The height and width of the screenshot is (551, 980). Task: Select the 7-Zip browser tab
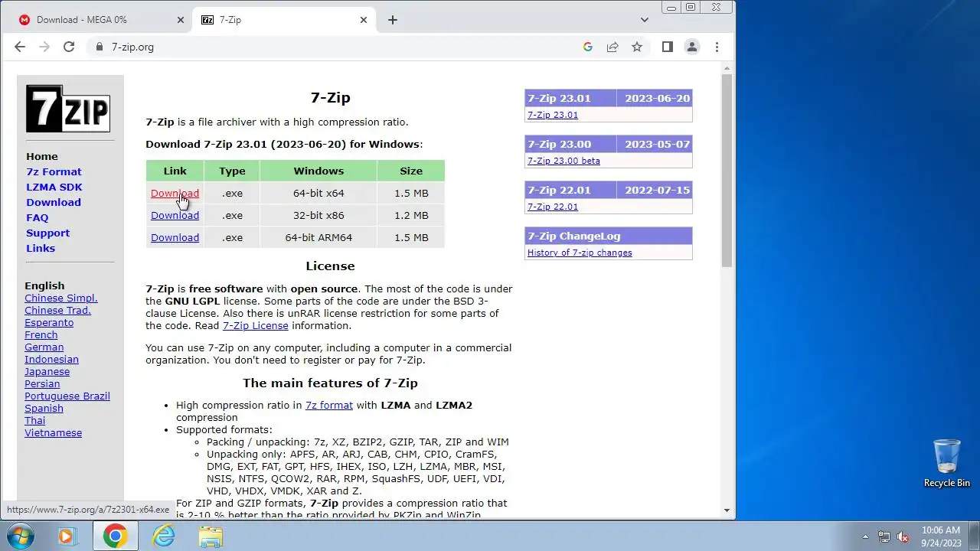[284, 20]
